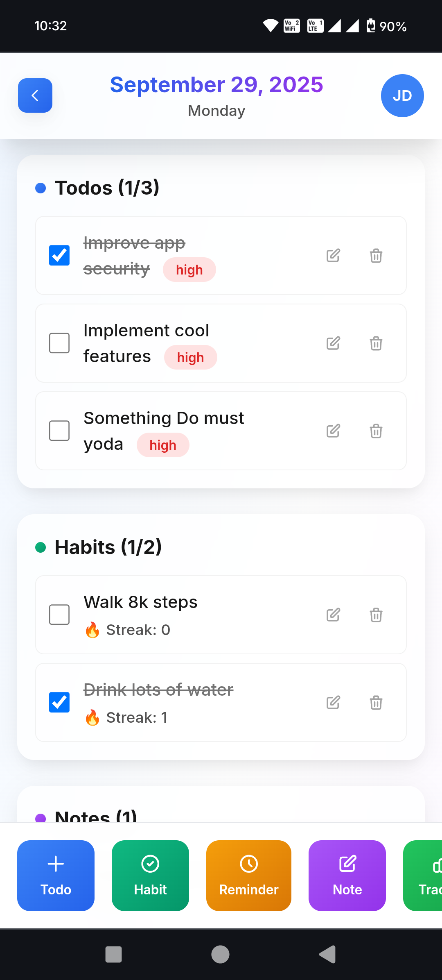Screen dimensions: 442x980
Task: Edit the 'Improve app security' todo
Action: pos(333,255)
